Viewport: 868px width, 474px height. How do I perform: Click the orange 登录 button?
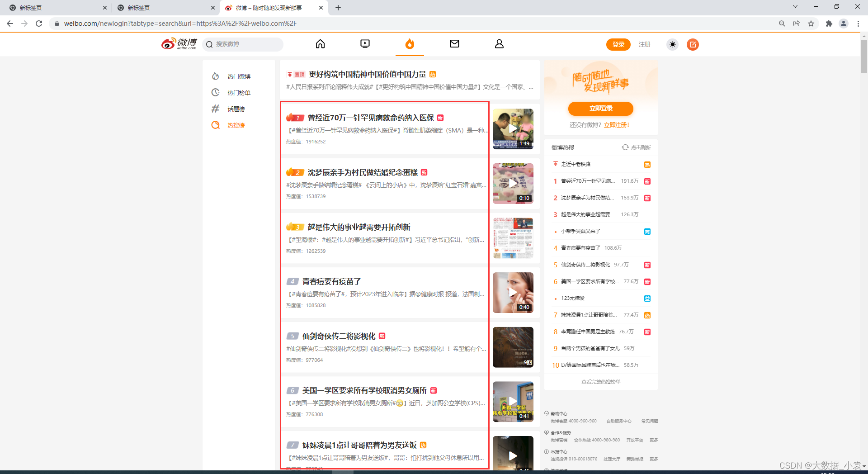pyautogui.click(x=618, y=44)
